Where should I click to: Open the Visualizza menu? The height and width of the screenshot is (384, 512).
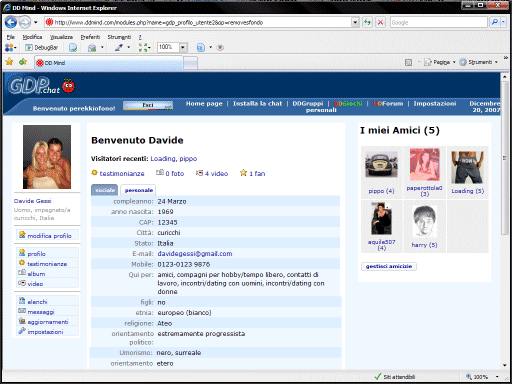coord(61,37)
